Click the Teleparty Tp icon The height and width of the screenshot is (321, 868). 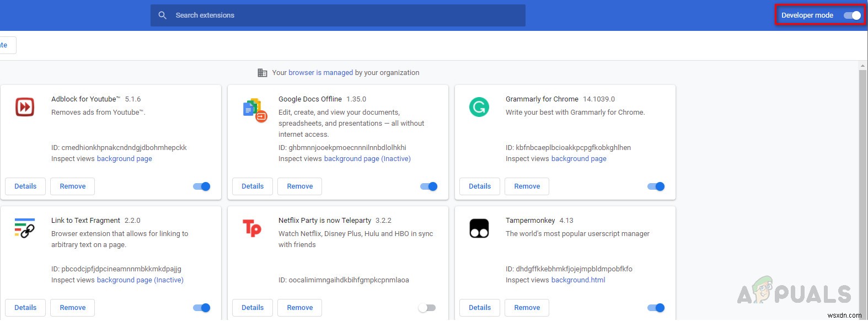tap(252, 228)
